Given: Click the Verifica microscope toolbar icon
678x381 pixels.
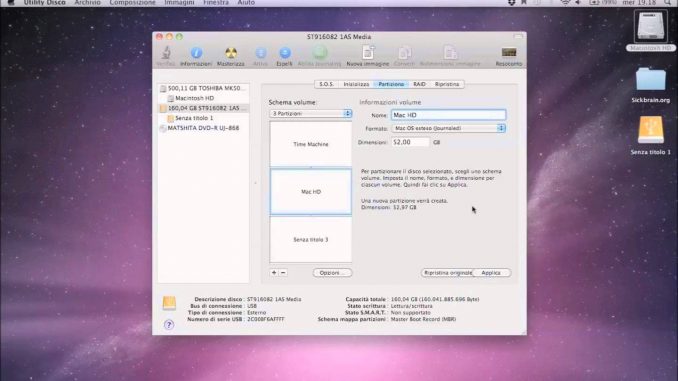Looking at the screenshot, I should tap(166, 53).
